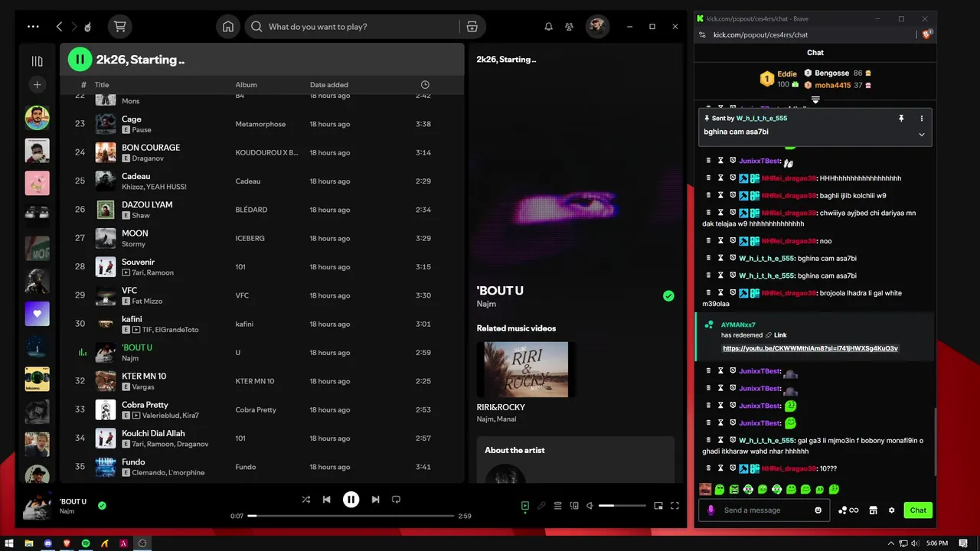This screenshot has width=980, height=551.
Task: Sort tracks by Album column header
Action: point(246,84)
